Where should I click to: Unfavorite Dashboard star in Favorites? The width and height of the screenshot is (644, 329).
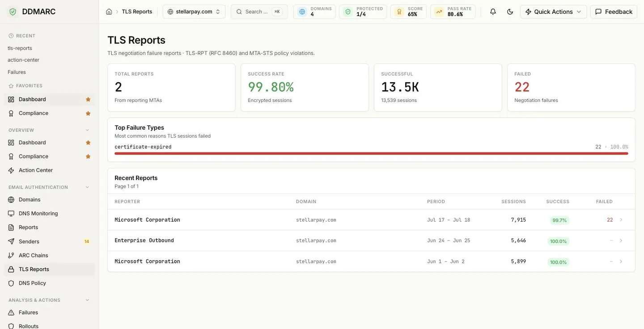pos(88,99)
